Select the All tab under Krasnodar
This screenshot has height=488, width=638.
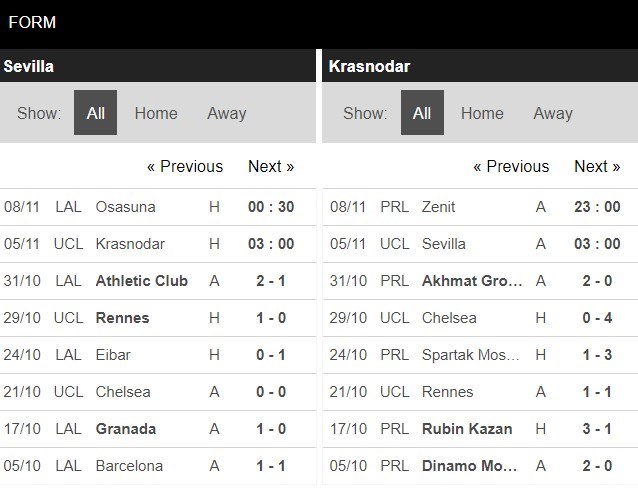pyautogui.click(x=422, y=113)
